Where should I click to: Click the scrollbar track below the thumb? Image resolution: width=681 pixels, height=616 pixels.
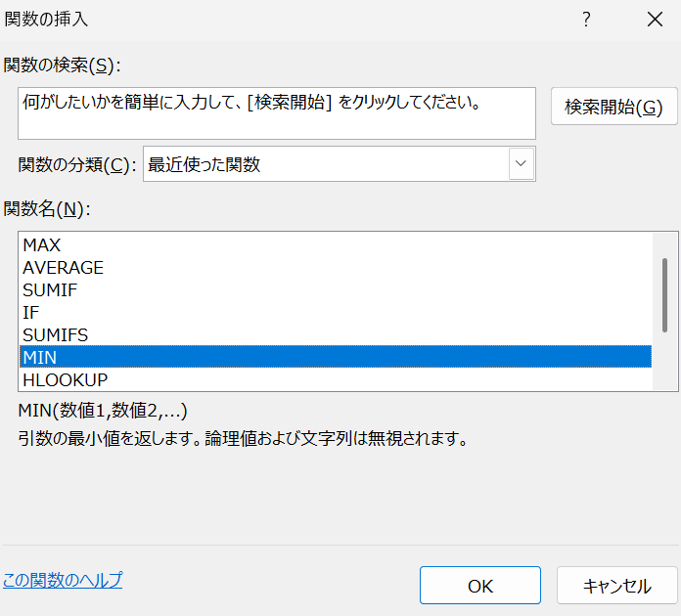tap(665, 362)
